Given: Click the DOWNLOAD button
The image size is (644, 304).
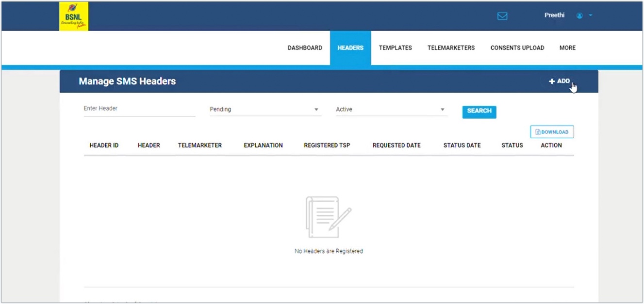Looking at the screenshot, I should [552, 131].
